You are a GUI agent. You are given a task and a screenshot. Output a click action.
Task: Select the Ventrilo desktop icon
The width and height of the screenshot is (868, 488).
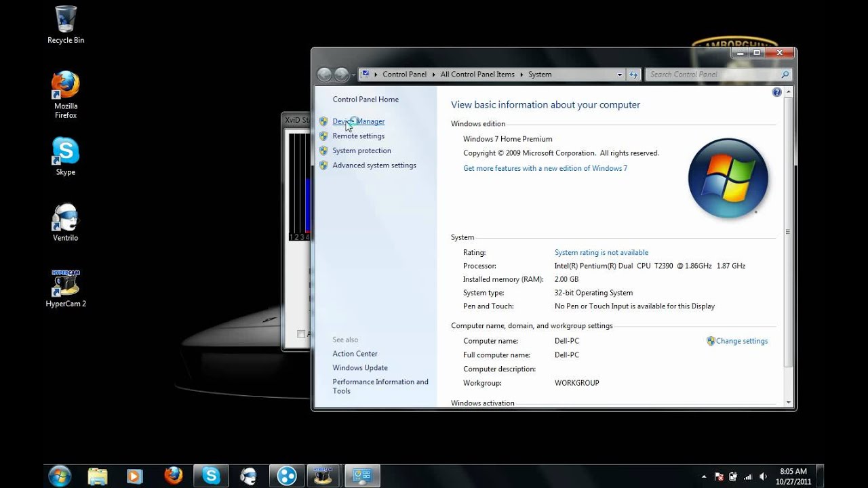[x=66, y=222]
